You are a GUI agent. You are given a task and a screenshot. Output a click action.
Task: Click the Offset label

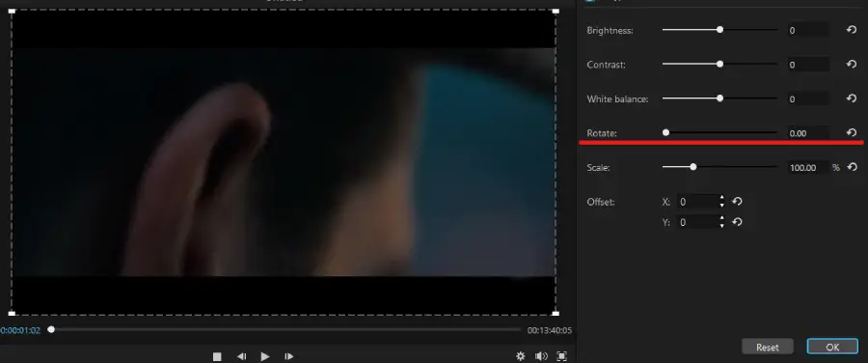click(601, 202)
